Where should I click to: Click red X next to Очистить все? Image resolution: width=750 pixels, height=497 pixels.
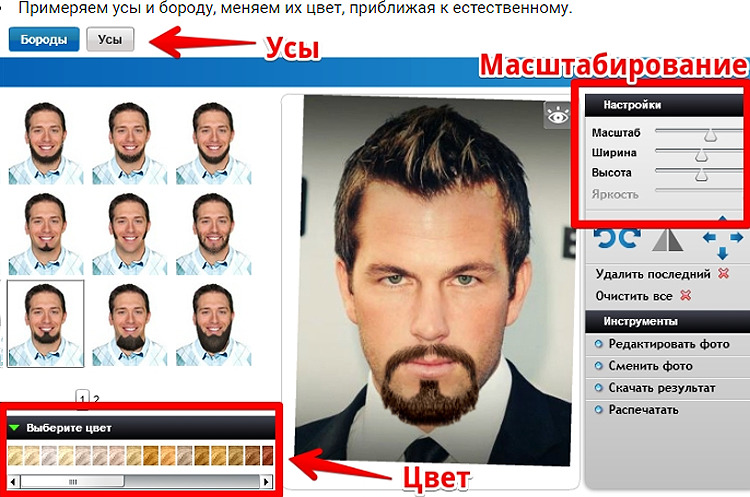coord(685,296)
